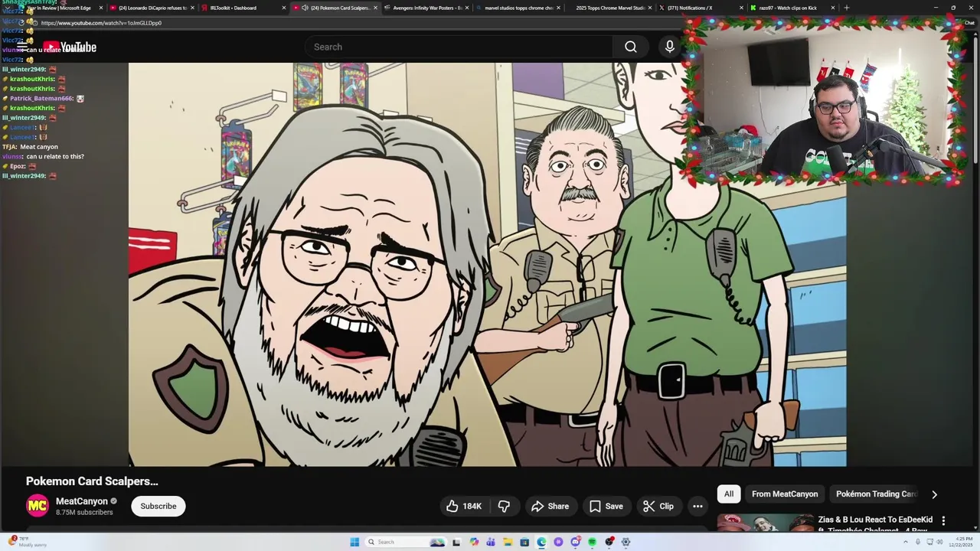Open the MeatCanyon channel name link

click(82, 501)
